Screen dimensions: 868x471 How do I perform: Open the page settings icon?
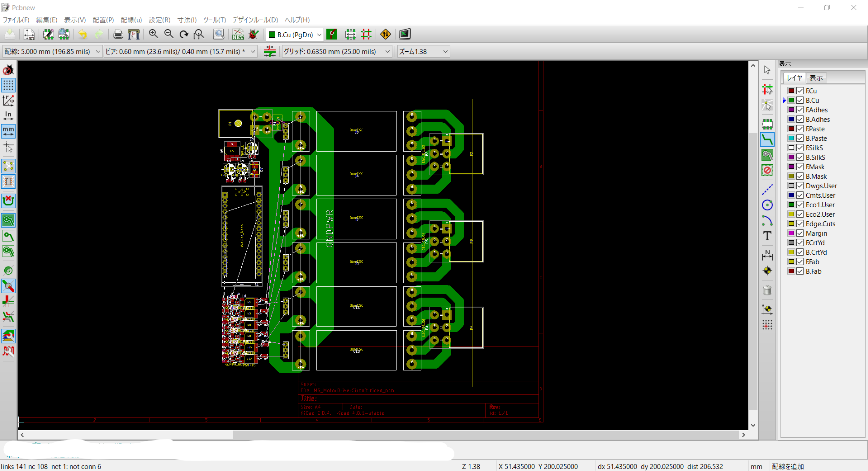point(29,34)
